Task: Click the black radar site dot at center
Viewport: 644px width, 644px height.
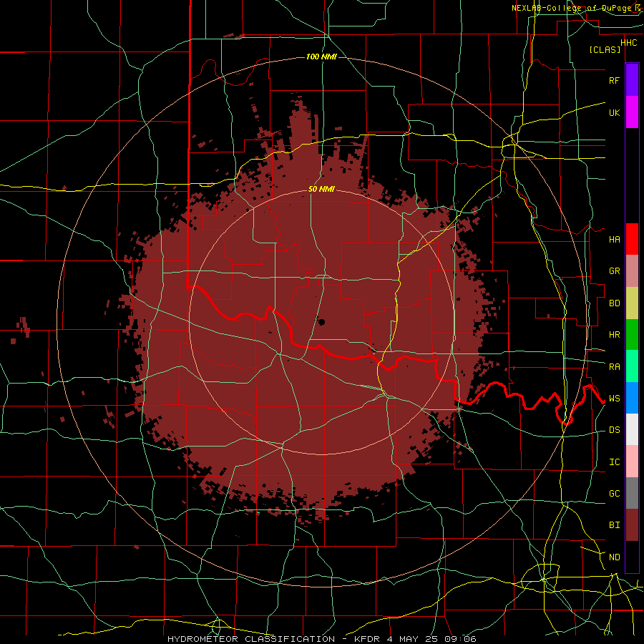Action: coord(321,321)
